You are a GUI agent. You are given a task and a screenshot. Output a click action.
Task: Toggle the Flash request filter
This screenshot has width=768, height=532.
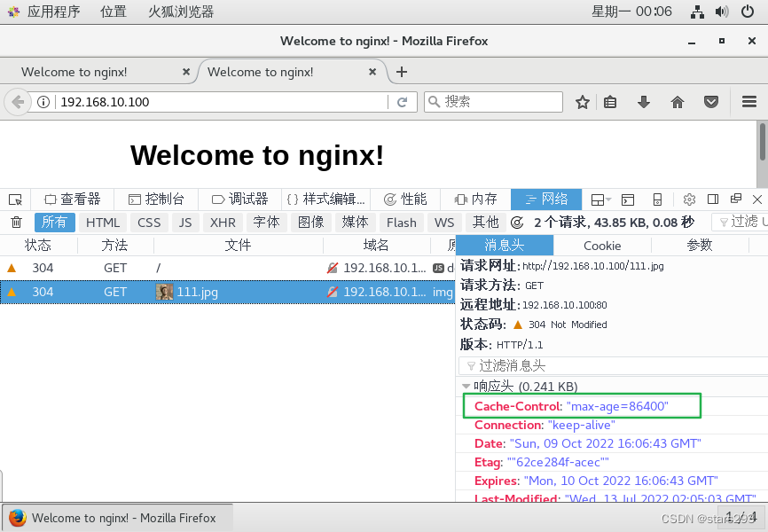point(401,223)
